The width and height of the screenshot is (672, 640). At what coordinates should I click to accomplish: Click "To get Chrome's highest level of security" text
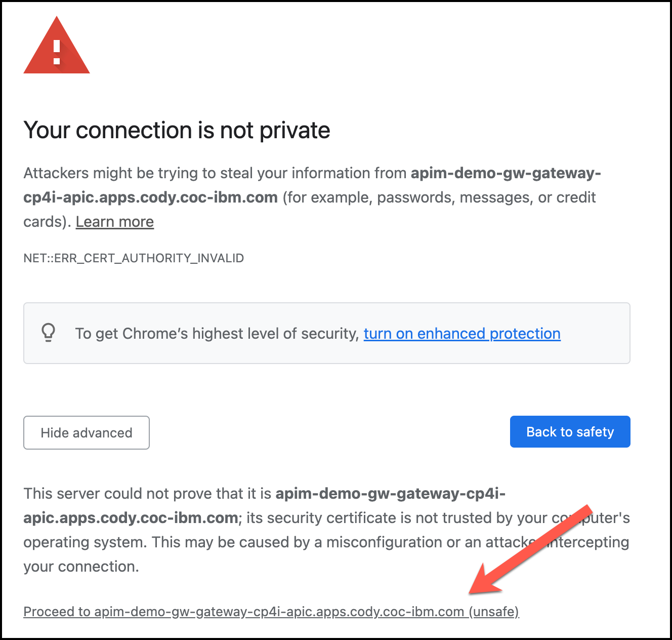pos(217,334)
